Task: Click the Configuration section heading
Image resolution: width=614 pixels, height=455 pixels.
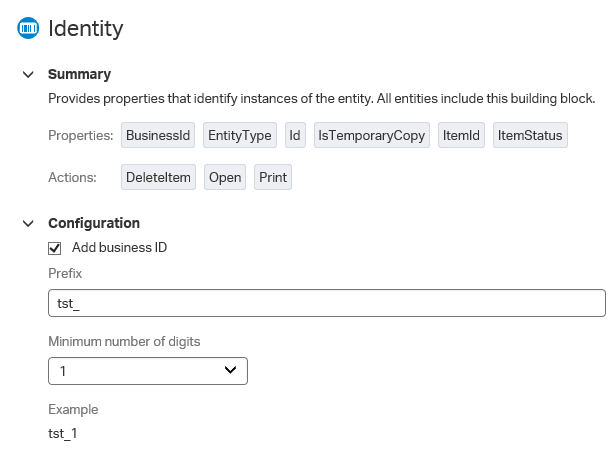Action: 94,223
